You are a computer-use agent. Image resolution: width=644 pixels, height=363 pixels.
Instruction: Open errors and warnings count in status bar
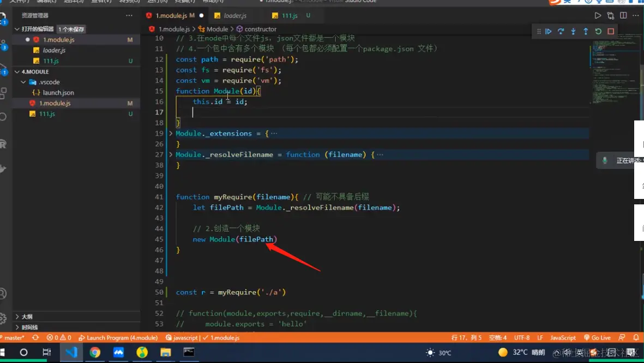pos(59,337)
